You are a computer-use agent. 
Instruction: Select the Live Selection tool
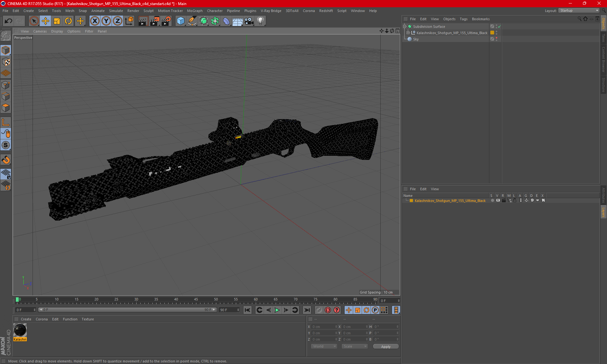(x=34, y=21)
